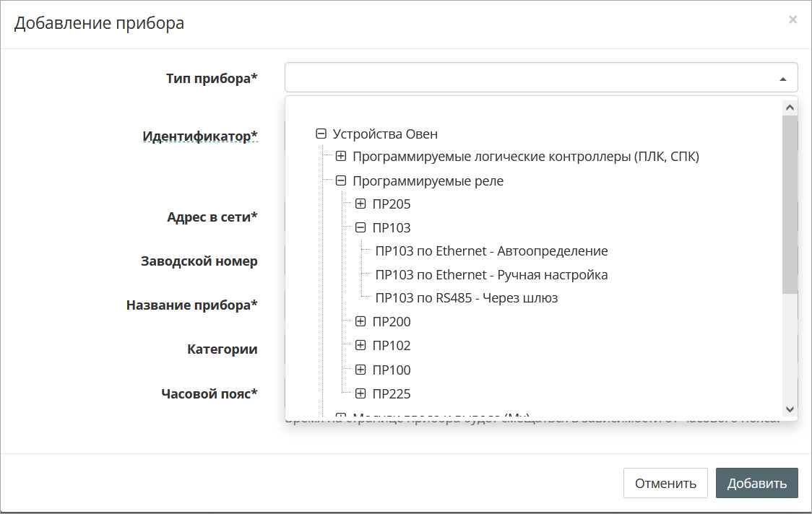The width and height of the screenshot is (812, 514).
Task: Expand the ПР205 tree node
Action: tap(360, 204)
